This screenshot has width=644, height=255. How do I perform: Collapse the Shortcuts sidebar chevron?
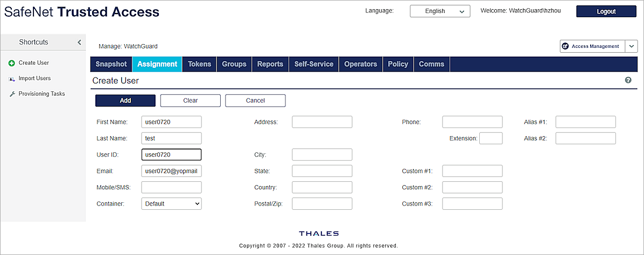(79, 42)
